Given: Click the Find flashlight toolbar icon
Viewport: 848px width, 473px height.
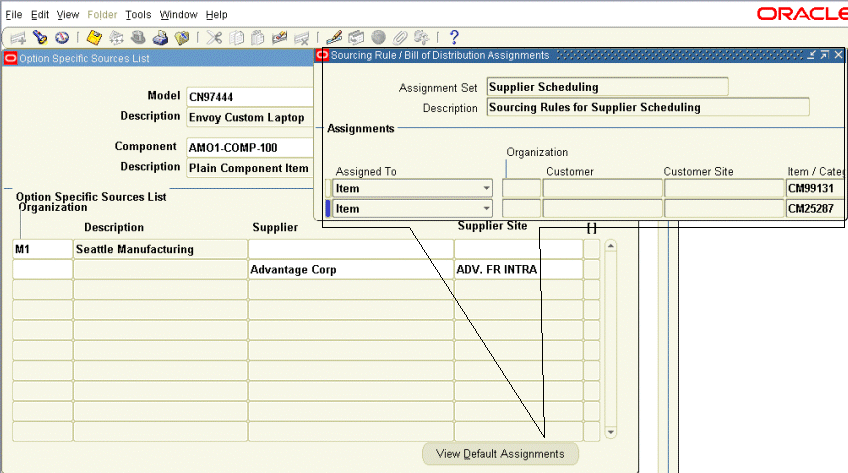Looking at the screenshot, I should [x=40, y=37].
